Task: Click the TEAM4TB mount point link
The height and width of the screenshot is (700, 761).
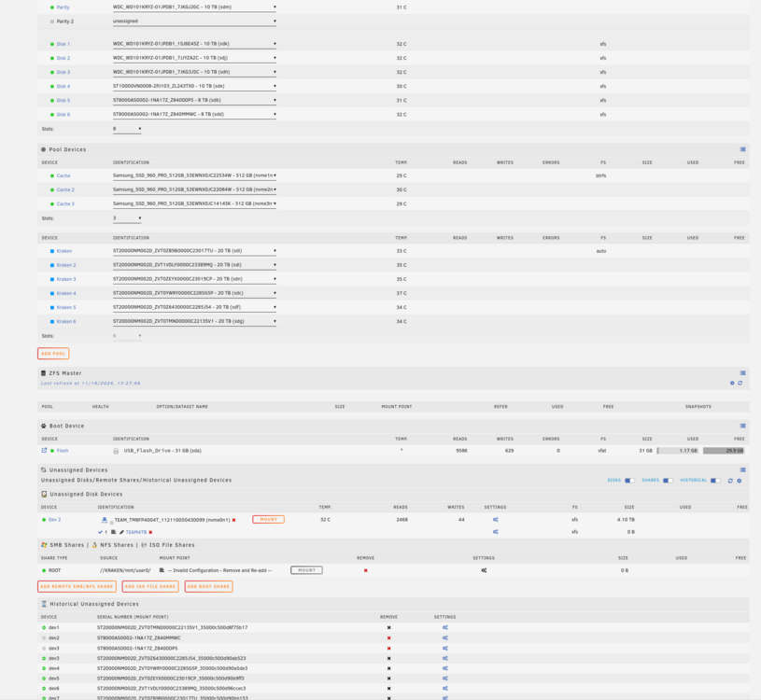Action: pyautogui.click(x=136, y=532)
